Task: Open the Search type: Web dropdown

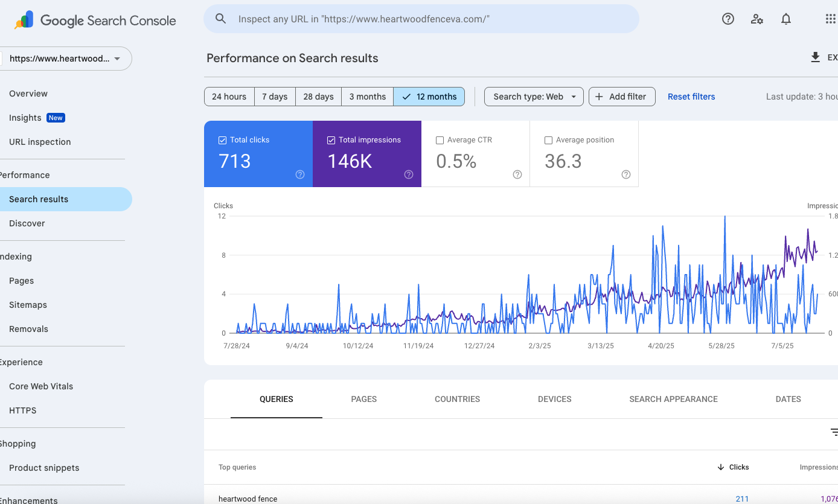Action: [534, 97]
